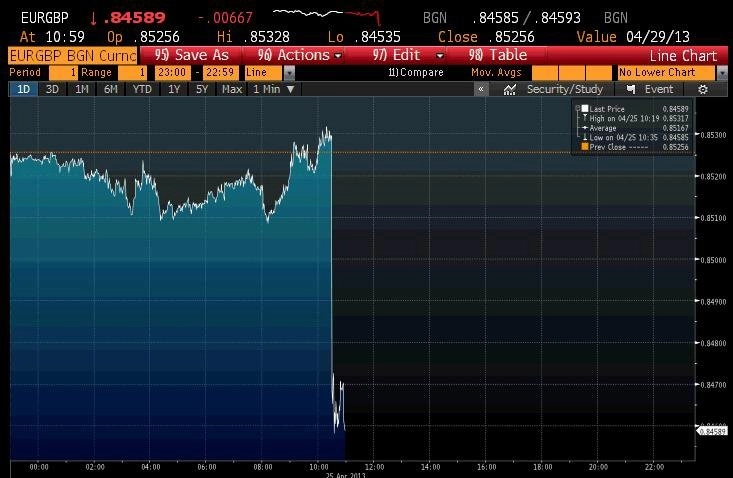The width and height of the screenshot is (733, 478).
Task: Click the third Mov. Avgs field
Action: coord(599,73)
